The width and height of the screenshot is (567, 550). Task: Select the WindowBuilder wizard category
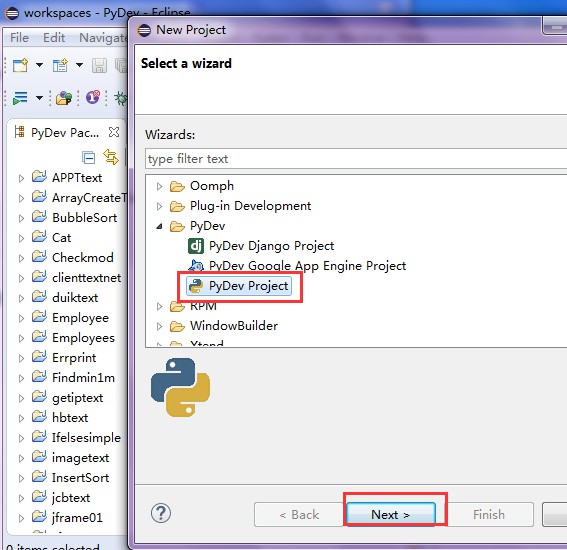[x=234, y=326]
